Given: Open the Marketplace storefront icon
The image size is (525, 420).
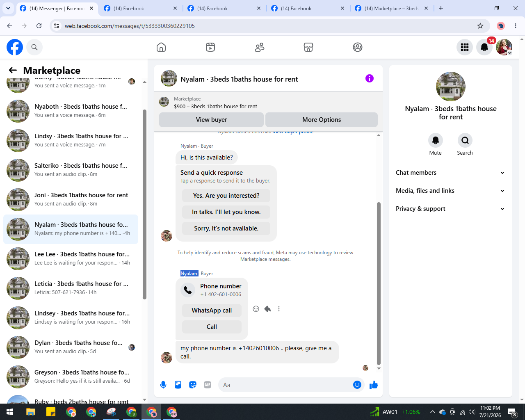Looking at the screenshot, I should tap(308, 47).
